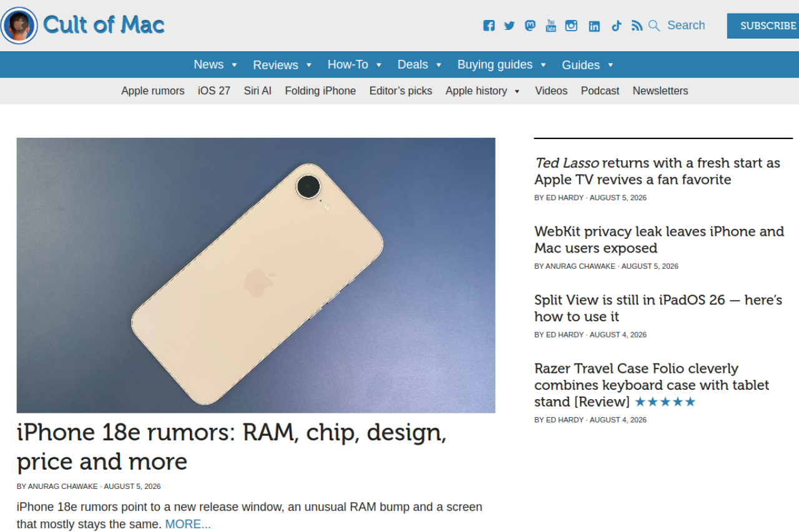Open the iPhone 18e rumors headline
Image resolution: width=799 pixels, height=532 pixels.
coord(232,447)
